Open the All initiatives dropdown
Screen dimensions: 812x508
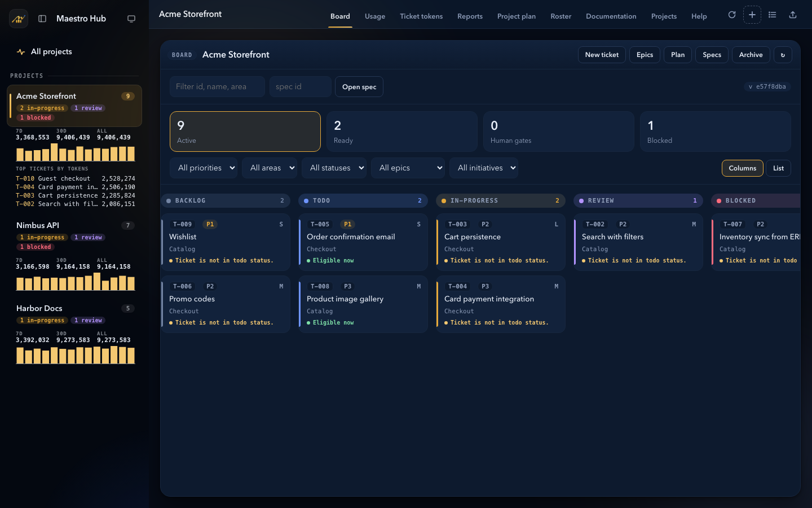(484, 168)
